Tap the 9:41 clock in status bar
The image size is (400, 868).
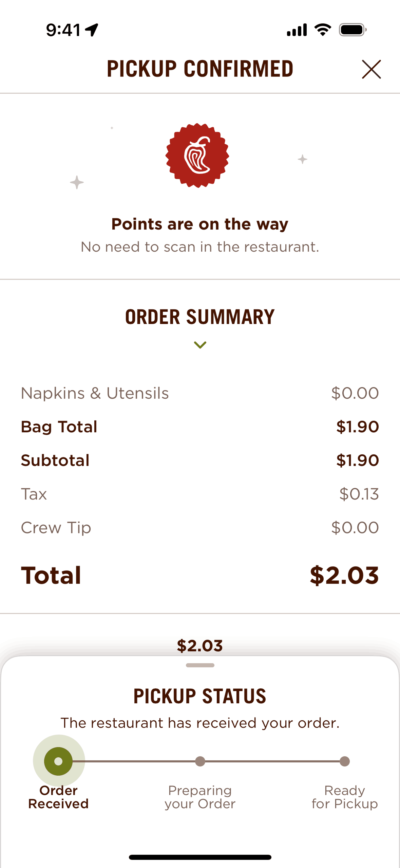[x=63, y=30]
